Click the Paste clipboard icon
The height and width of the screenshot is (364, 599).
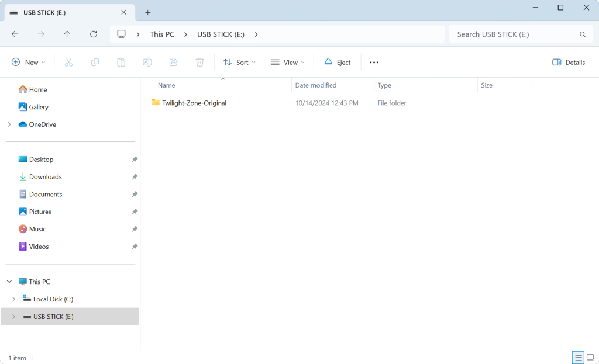pos(121,62)
